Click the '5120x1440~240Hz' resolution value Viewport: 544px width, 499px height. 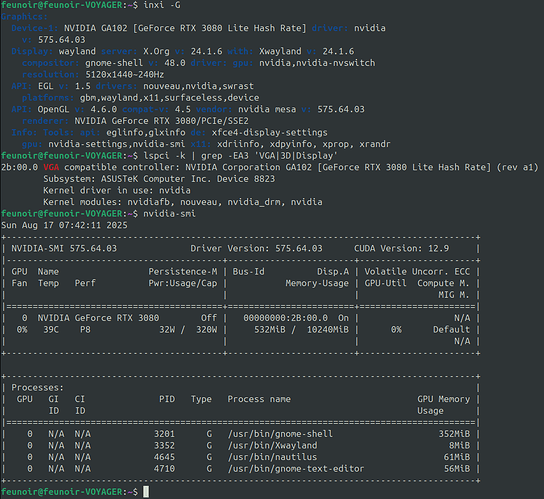click(125, 75)
